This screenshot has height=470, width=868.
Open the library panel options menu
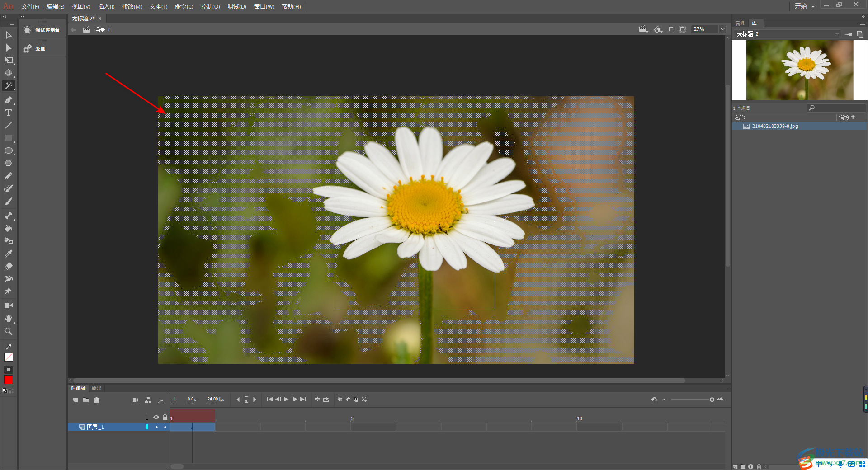(862, 23)
